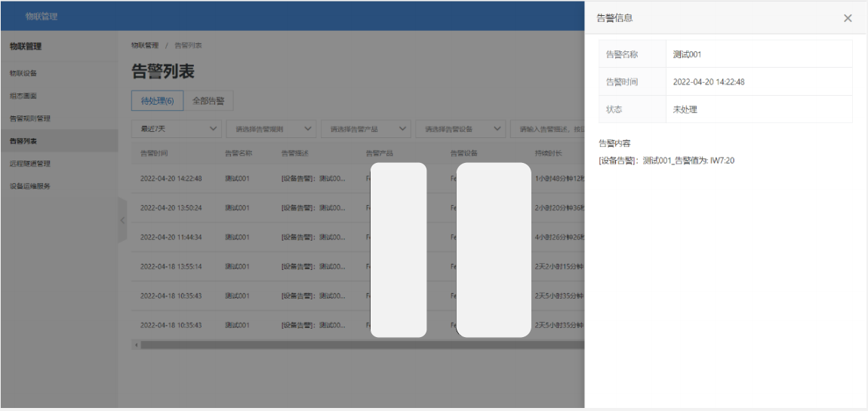Viewport: 868px width, 411px height.
Task: Open the 请选择告警产品 dropdown
Action: [366, 129]
